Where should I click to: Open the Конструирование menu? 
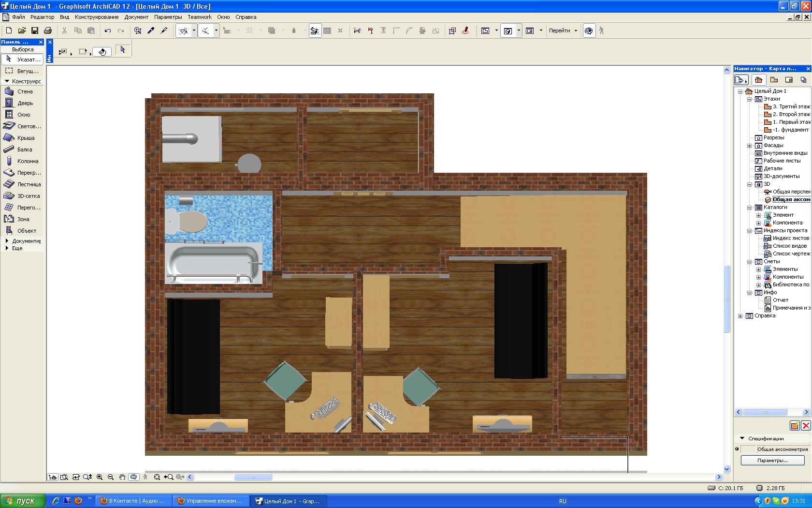click(x=97, y=17)
